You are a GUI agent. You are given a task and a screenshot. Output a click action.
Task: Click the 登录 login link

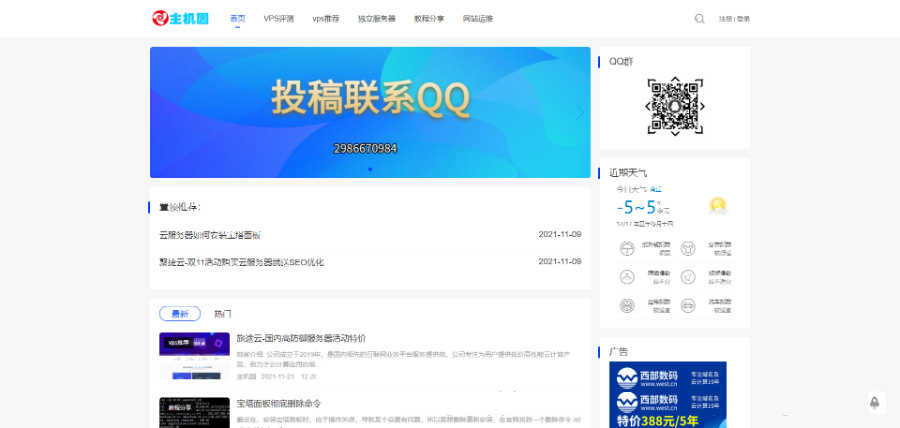pos(743,18)
